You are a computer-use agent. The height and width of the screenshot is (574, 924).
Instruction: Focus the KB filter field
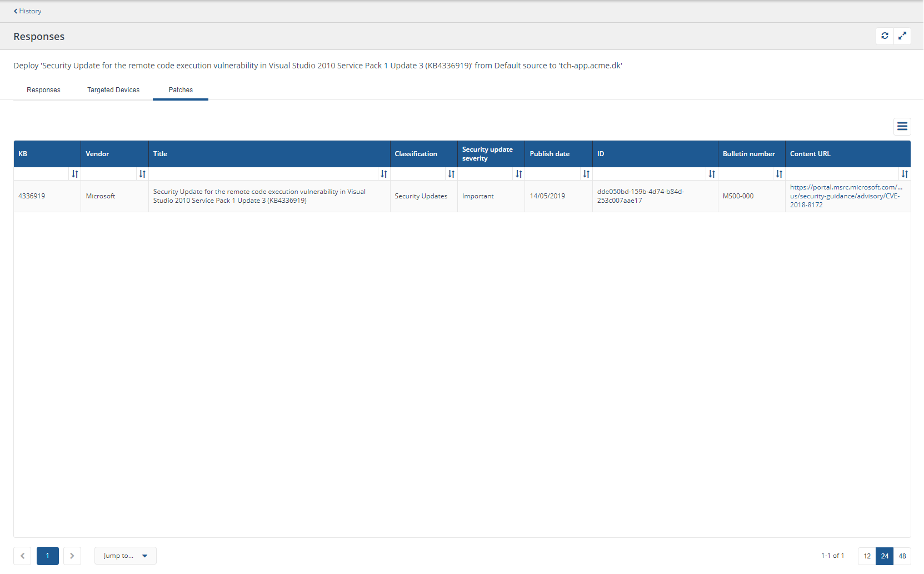42,174
